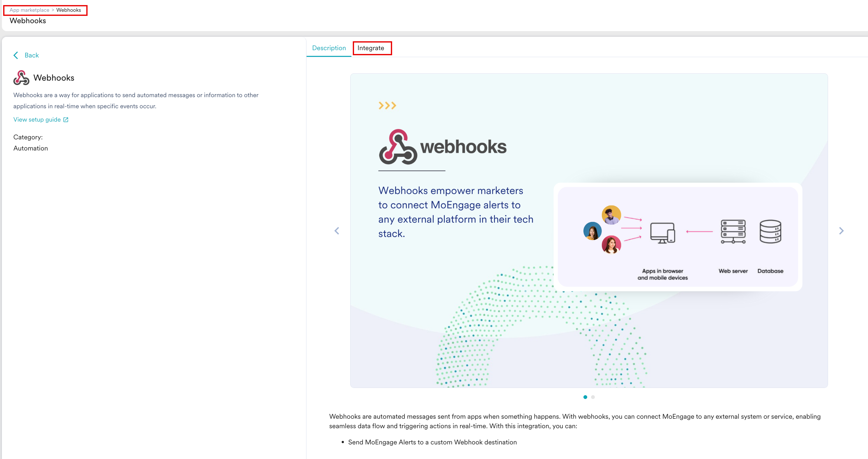868x459 pixels.
Task: Select the Description tab
Action: coord(329,48)
